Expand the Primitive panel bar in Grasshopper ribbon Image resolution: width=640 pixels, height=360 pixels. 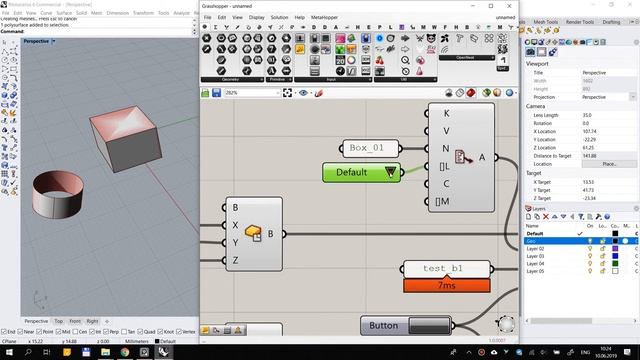coord(279,80)
